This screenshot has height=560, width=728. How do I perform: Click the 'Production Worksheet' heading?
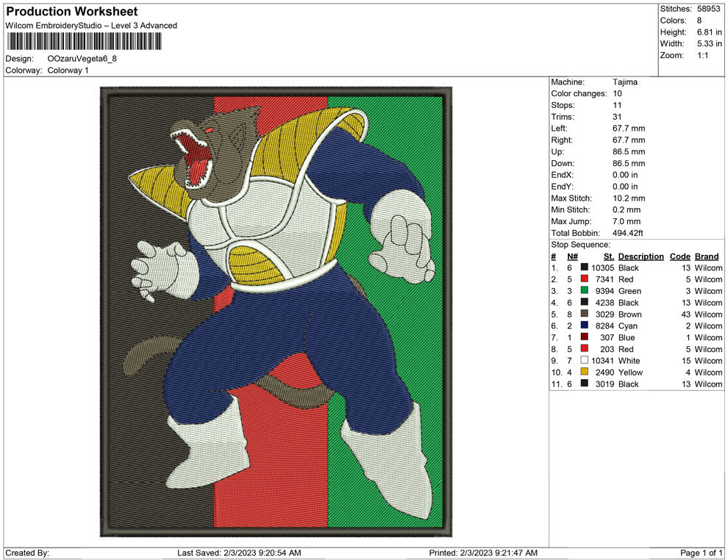tap(72, 12)
